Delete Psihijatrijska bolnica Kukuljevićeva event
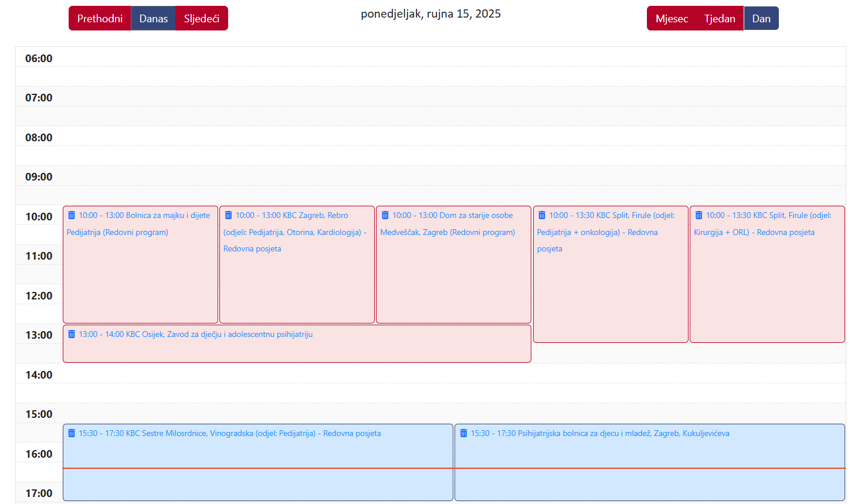This screenshot has height=504, width=868. click(x=463, y=433)
